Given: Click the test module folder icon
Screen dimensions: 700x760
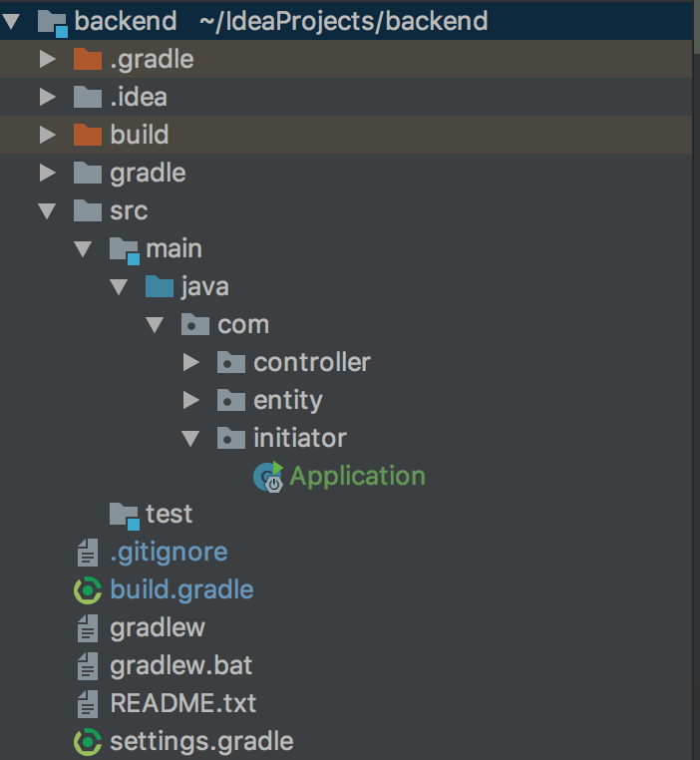Looking at the screenshot, I should point(125,515).
